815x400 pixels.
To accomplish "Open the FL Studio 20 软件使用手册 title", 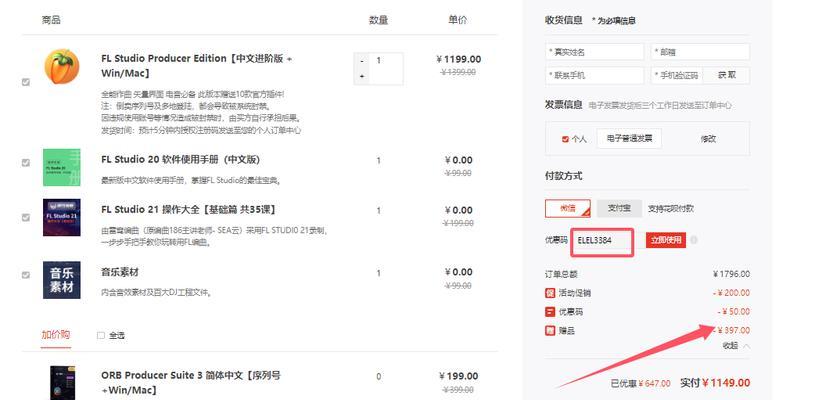I will (x=180, y=159).
